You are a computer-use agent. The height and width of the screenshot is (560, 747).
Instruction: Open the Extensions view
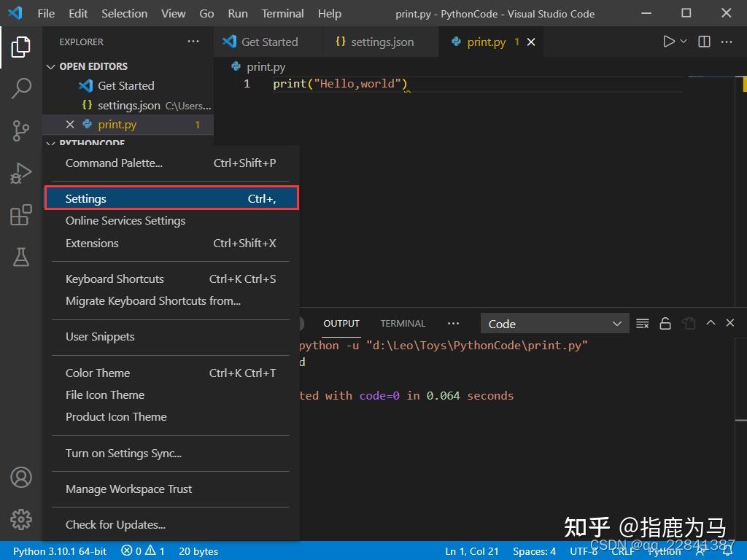(21, 215)
